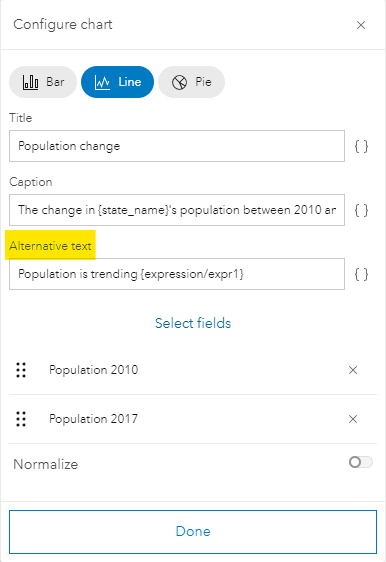Click the Done button
This screenshot has height=562, width=386.
pyautogui.click(x=193, y=532)
